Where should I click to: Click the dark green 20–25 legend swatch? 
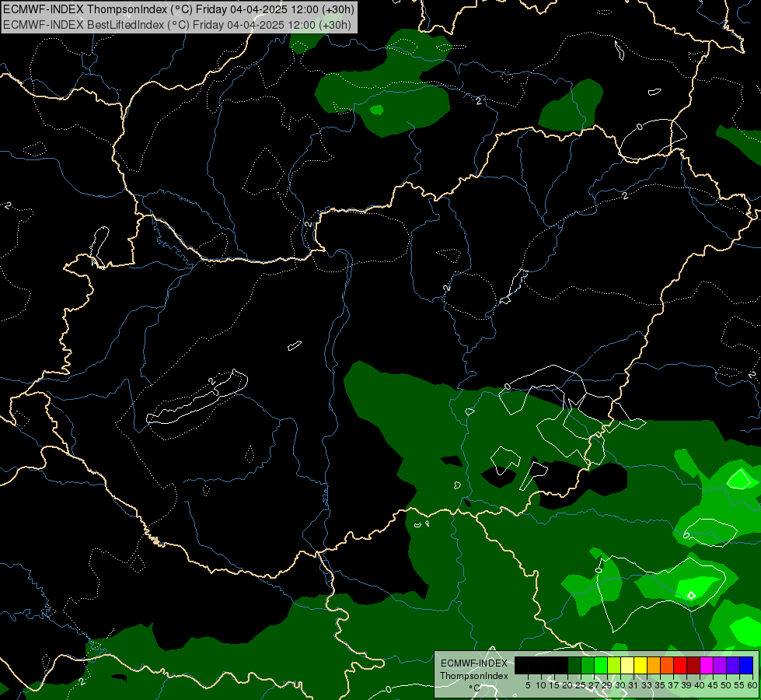[574, 665]
